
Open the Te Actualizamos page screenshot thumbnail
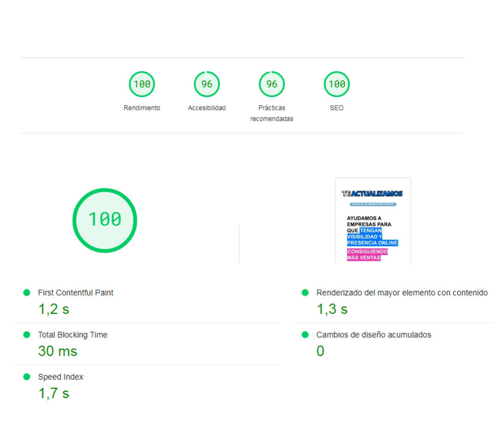(373, 220)
